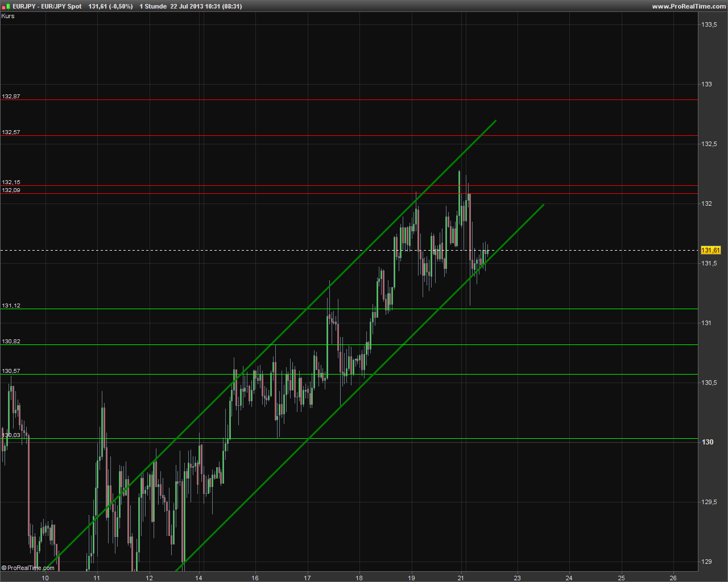Click the 132,5 price axis value
The image size is (728, 582).
[x=709, y=144]
